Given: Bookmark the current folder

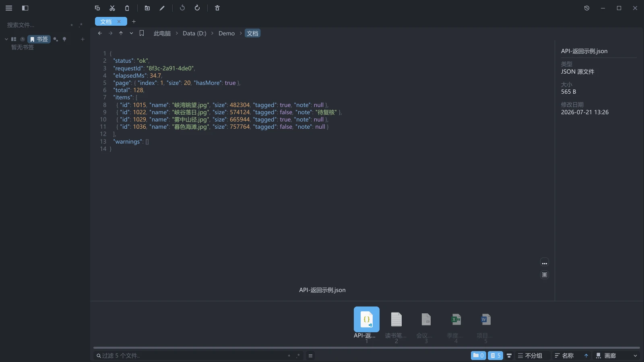Looking at the screenshot, I should pyautogui.click(x=142, y=33).
